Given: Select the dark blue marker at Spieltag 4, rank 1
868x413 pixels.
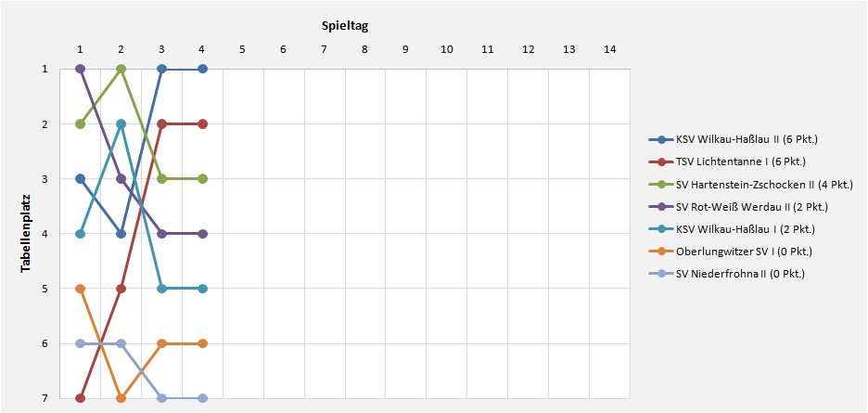Looking at the screenshot, I should click(x=202, y=69).
